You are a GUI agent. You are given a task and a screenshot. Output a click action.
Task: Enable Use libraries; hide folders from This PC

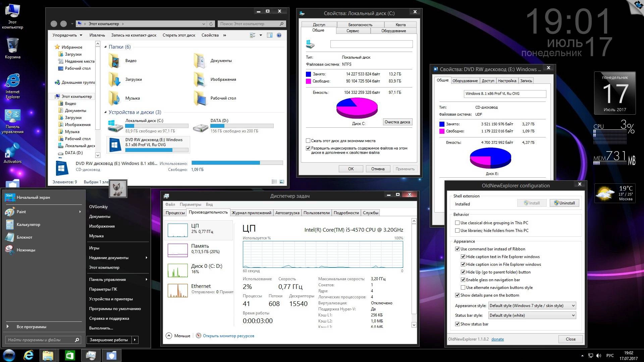coord(457,231)
